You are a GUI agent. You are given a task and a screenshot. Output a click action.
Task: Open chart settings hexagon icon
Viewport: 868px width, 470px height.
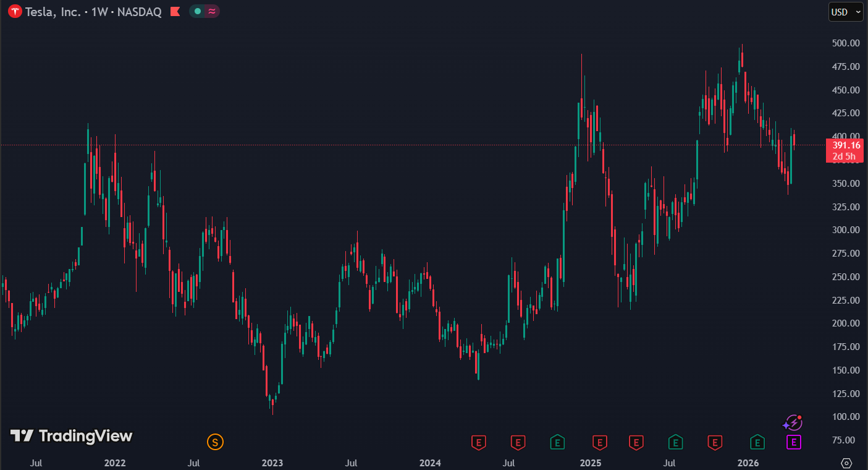(x=846, y=463)
